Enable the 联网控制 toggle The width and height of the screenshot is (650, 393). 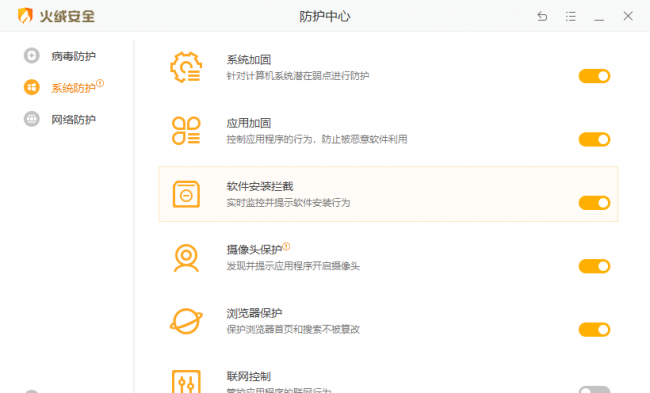pyautogui.click(x=594, y=390)
